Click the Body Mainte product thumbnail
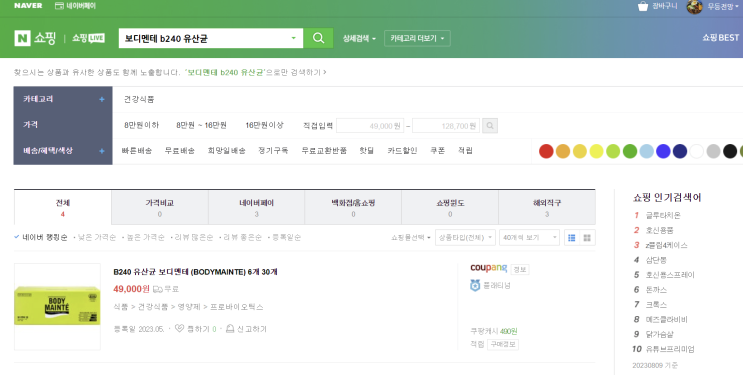Viewport: 743px width, 375px height. click(x=57, y=306)
